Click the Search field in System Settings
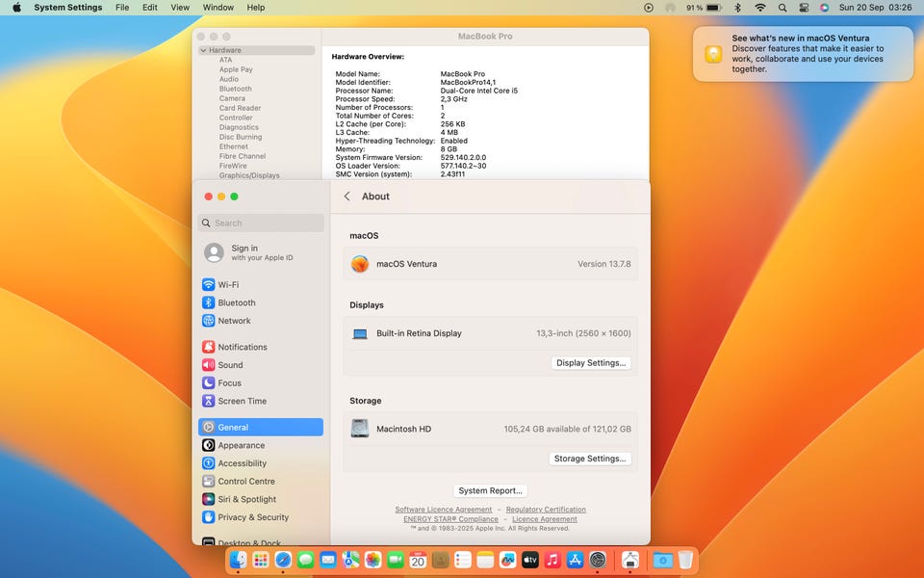The image size is (924, 578). coord(261,223)
